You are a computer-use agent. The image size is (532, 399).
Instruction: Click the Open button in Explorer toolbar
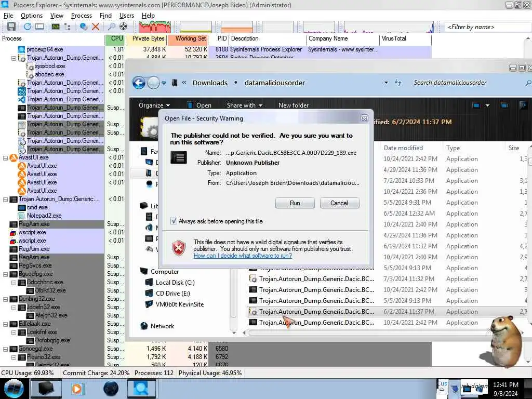click(199, 105)
